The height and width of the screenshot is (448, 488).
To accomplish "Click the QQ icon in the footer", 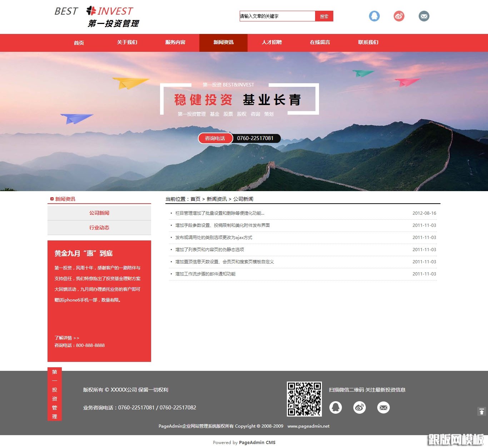I will (336, 407).
